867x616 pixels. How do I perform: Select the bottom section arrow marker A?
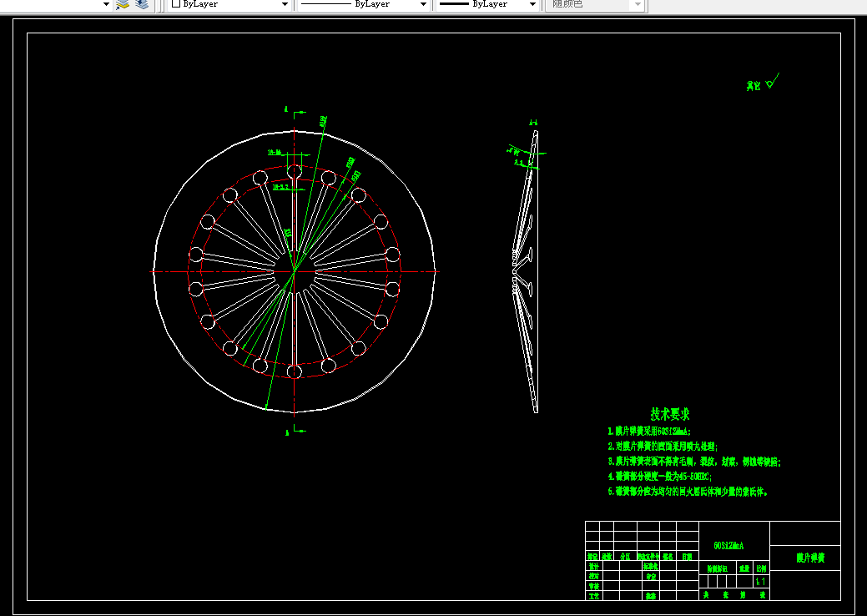295,431
